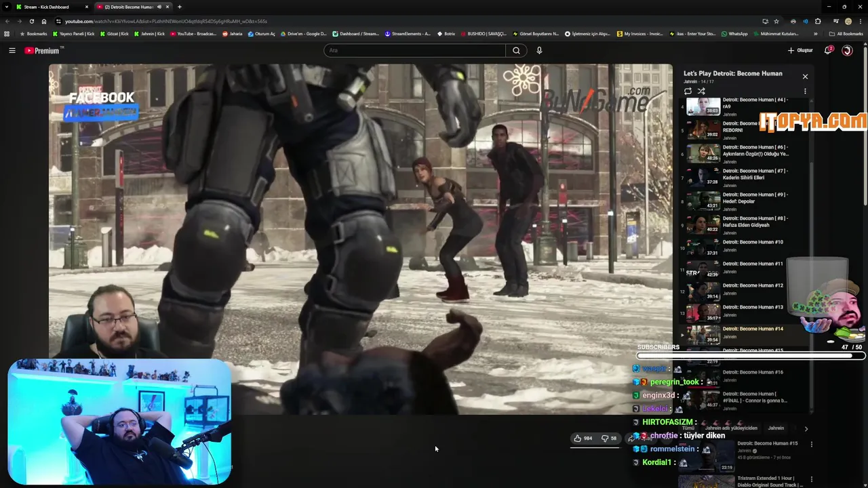Image resolution: width=868 pixels, height=488 pixels.
Task: Open the Botrix bookmark
Action: coord(446,34)
